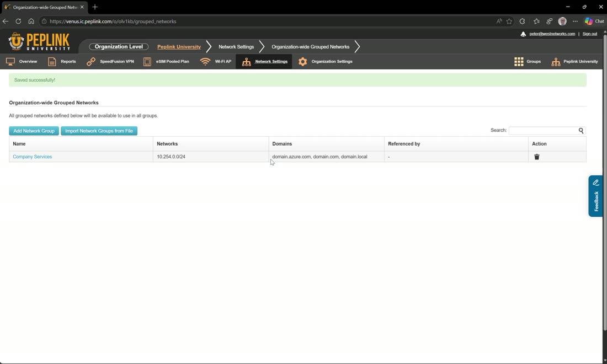Open the browser profile avatar
This screenshot has height=364, width=607.
click(x=562, y=22)
